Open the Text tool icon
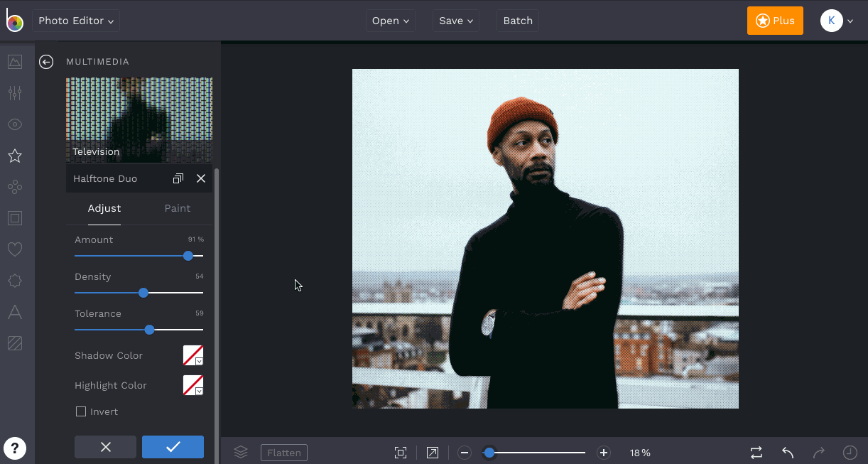This screenshot has height=464, width=868. [15, 312]
